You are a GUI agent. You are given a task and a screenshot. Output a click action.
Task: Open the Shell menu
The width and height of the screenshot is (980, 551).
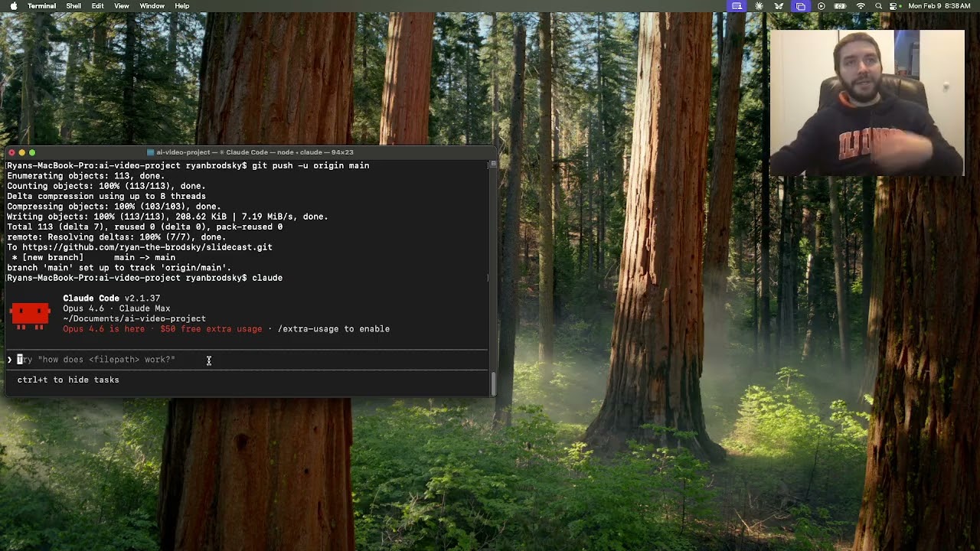(x=73, y=6)
